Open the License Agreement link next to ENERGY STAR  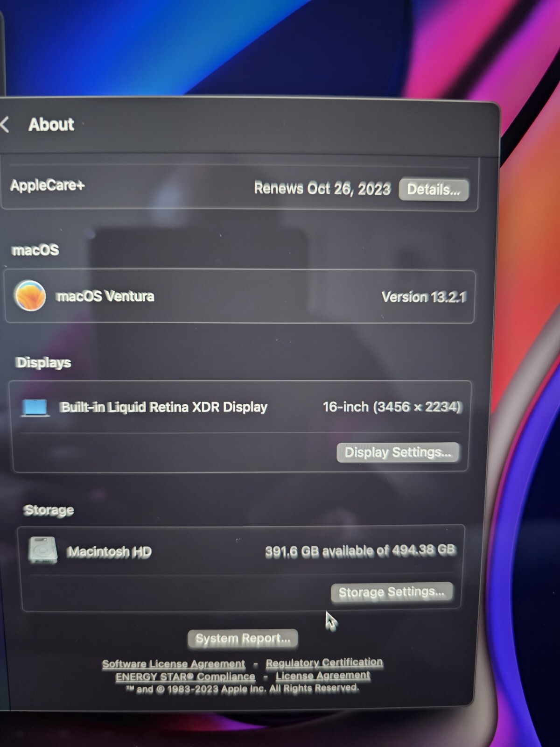click(323, 675)
